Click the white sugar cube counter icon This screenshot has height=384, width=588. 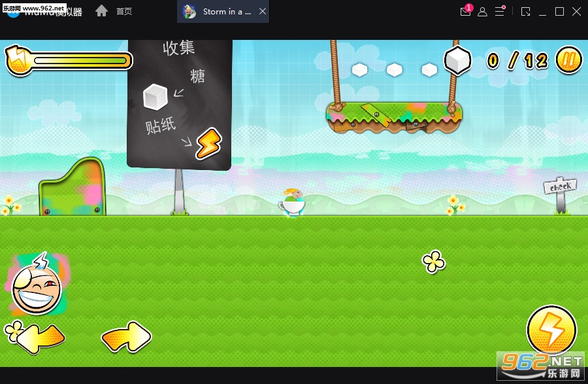(458, 61)
